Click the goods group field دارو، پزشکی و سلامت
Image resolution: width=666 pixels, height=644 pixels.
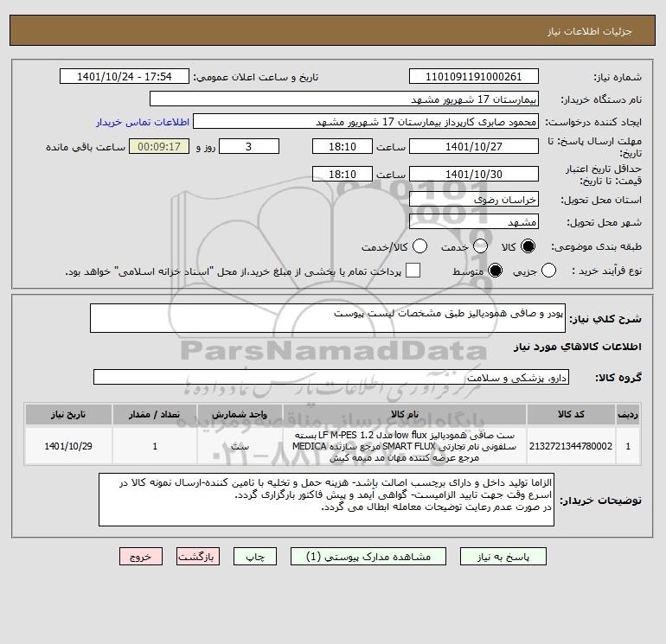click(331, 377)
